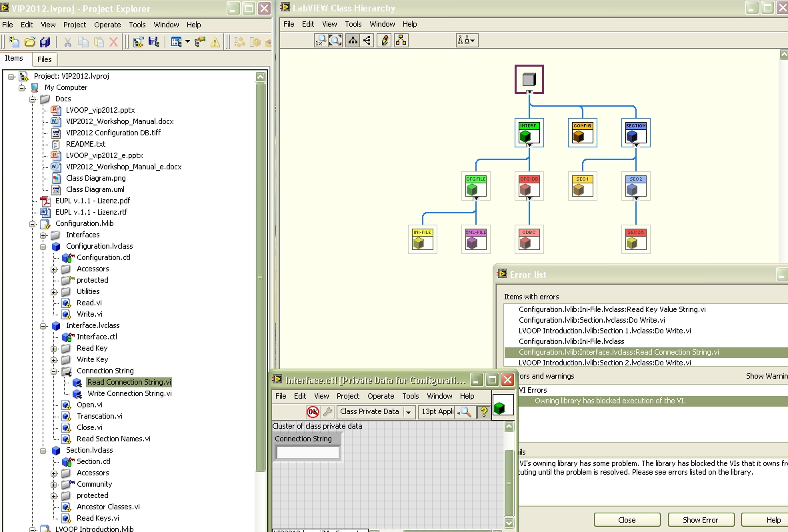Click magnifier search icon in Interface.ctl toolbar

click(x=465, y=412)
